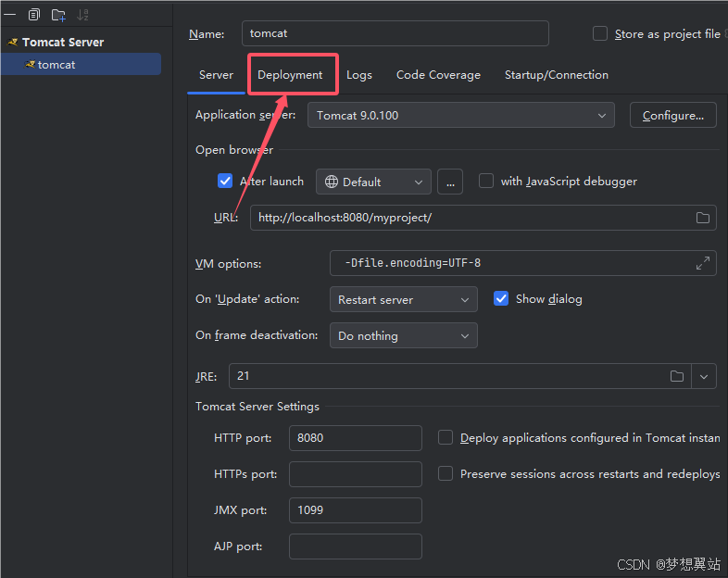728x578 pixels.
Task: Click the HTTPs port field
Action: pyautogui.click(x=355, y=474)
